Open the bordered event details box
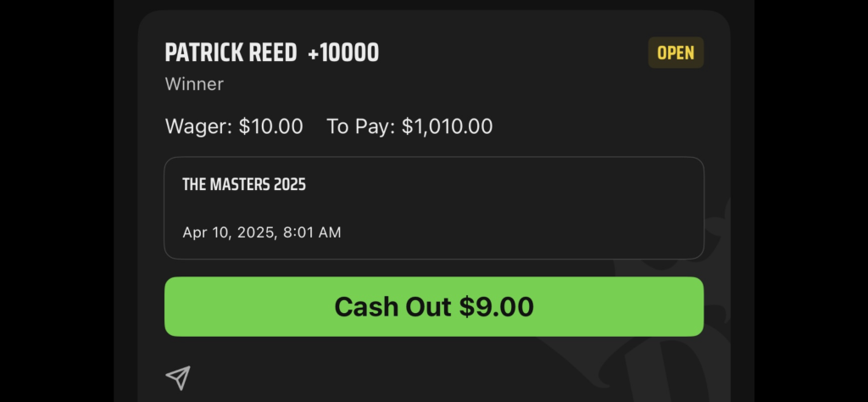 (x=434, y=208)
